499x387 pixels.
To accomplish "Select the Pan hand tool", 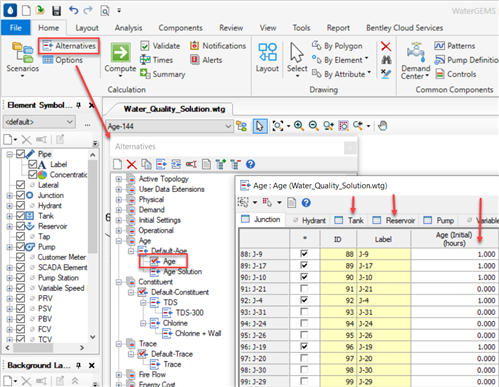I will (x=383, y=126).
